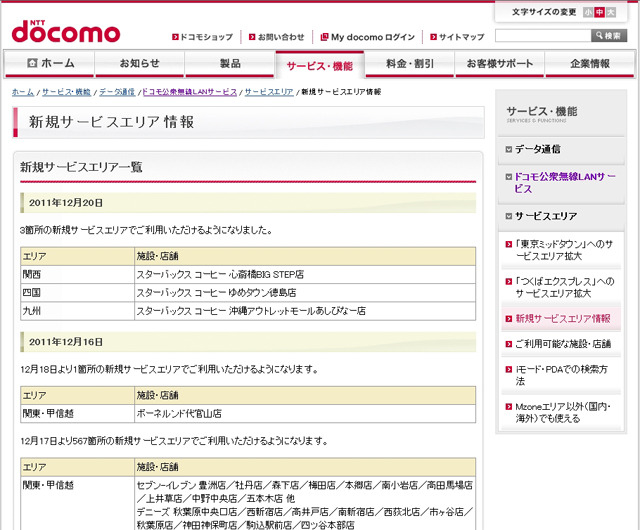
Task: Set text size to small (小)
Action: [x=588, y=12]
